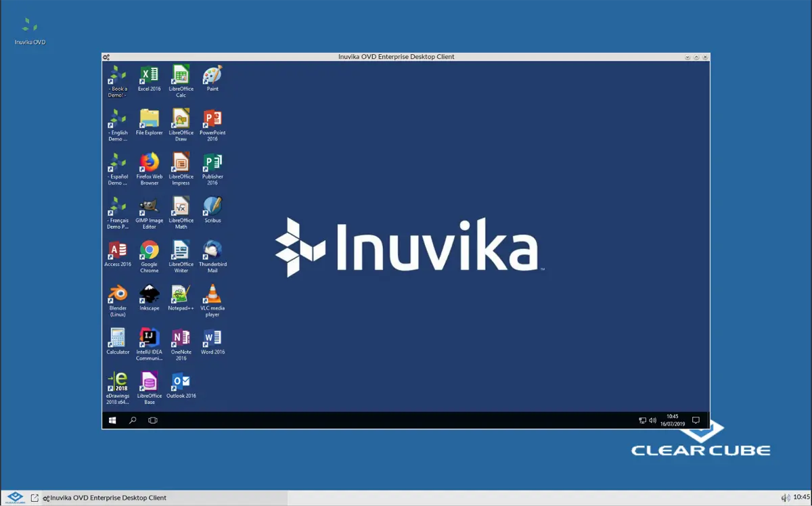Launch Word 2016
This screenshot has width=812, height=506.
tap(212, 342)
